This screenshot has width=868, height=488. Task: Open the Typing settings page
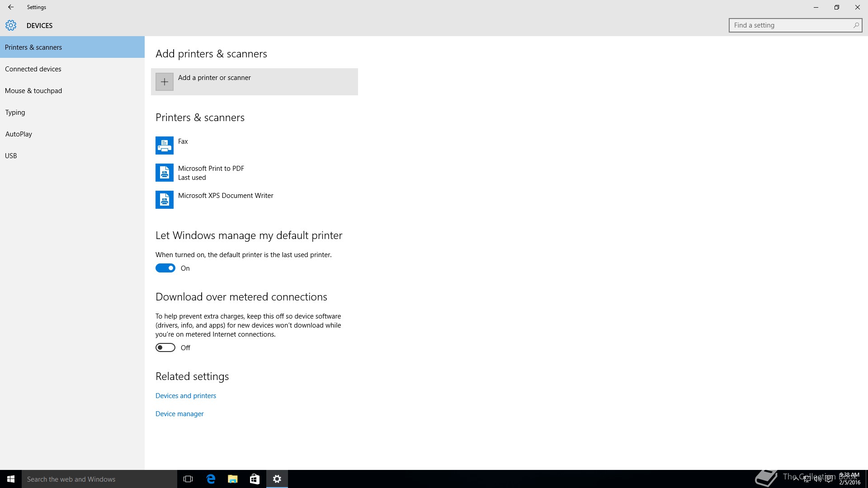pyautogui.click(x=72, y=112)
